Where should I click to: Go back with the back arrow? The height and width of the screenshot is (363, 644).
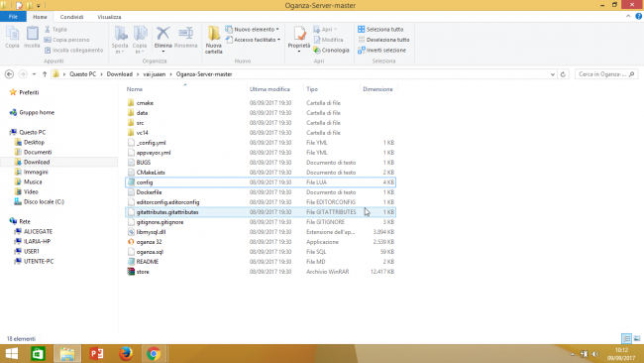tap(9, 74)
